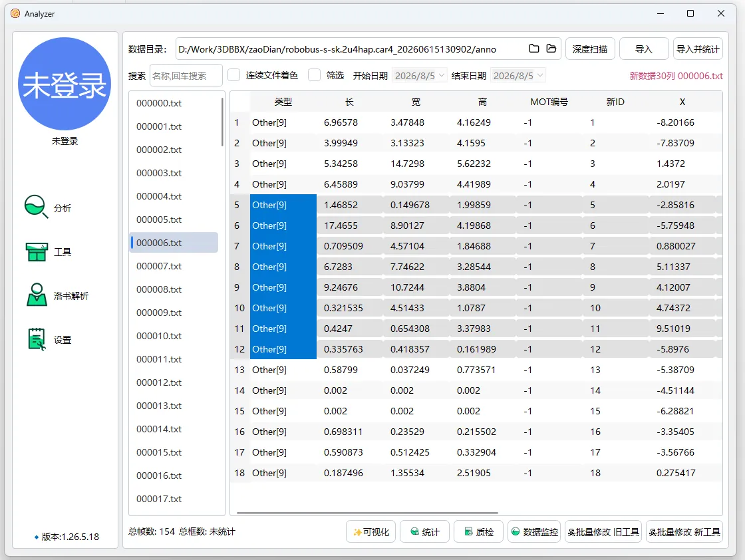745x560 pixels.
Task: Click height cell 2.51905 in row 18
Action: click(483, 473)
